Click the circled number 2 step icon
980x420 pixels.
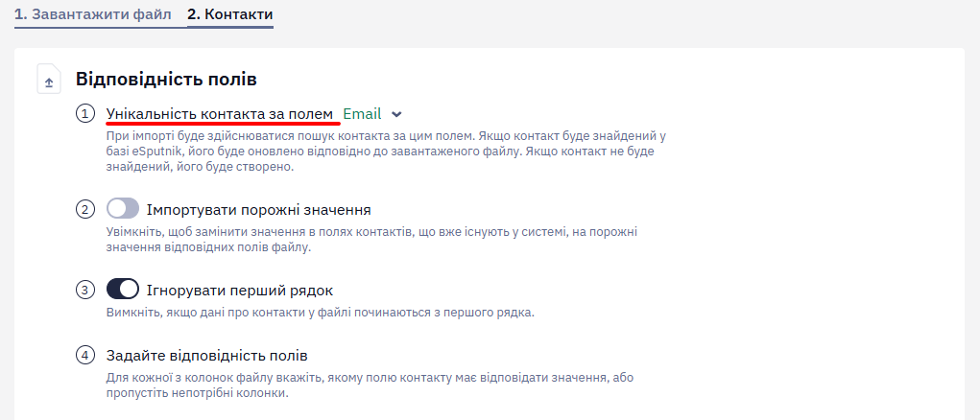pyautogui.click(x=85, y=209)
